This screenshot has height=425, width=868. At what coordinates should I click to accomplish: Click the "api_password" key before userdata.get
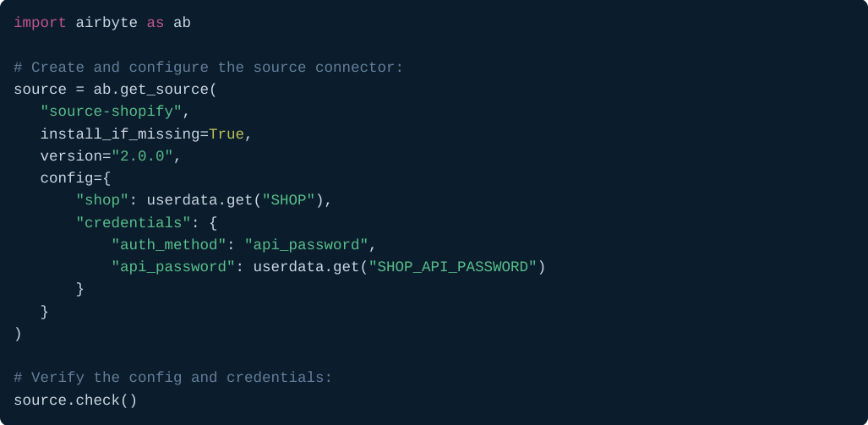(173, 267)
